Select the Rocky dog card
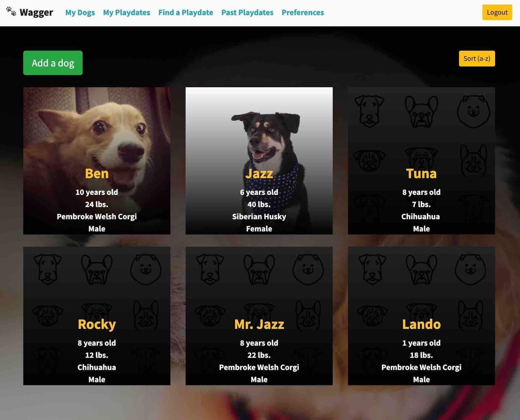The width and height of the screenshot is (520, 420). coord(97,316)
